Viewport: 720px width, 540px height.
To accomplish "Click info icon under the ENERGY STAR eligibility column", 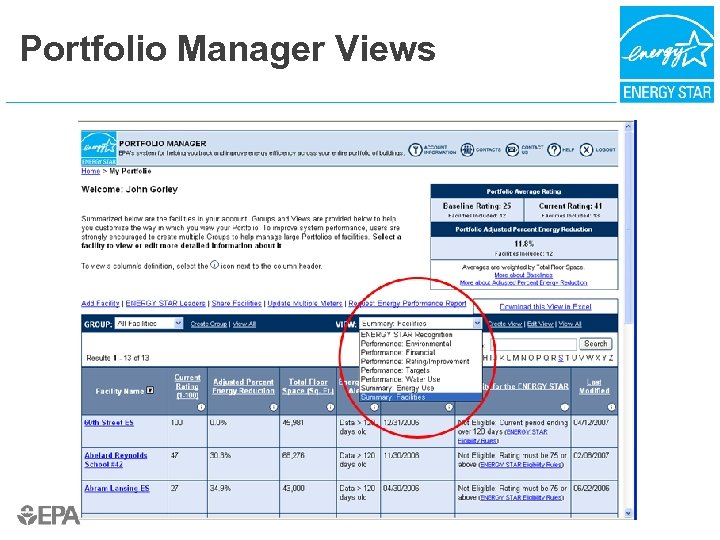I will (x=564, y=407).
